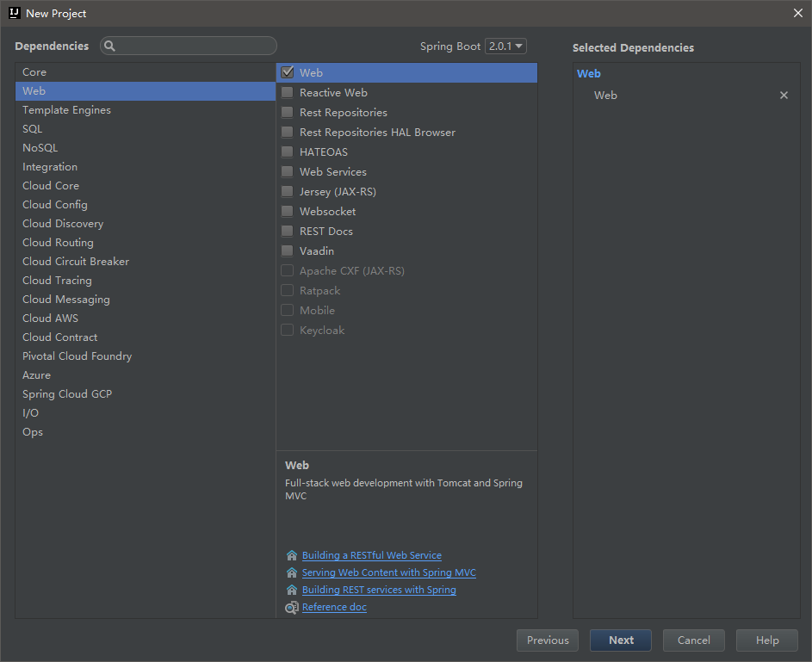The height and width of the screenshot is (662, 812).
Task: Click the home icon beside Building a RESTful Web Service
Action: tap(292, 556)
